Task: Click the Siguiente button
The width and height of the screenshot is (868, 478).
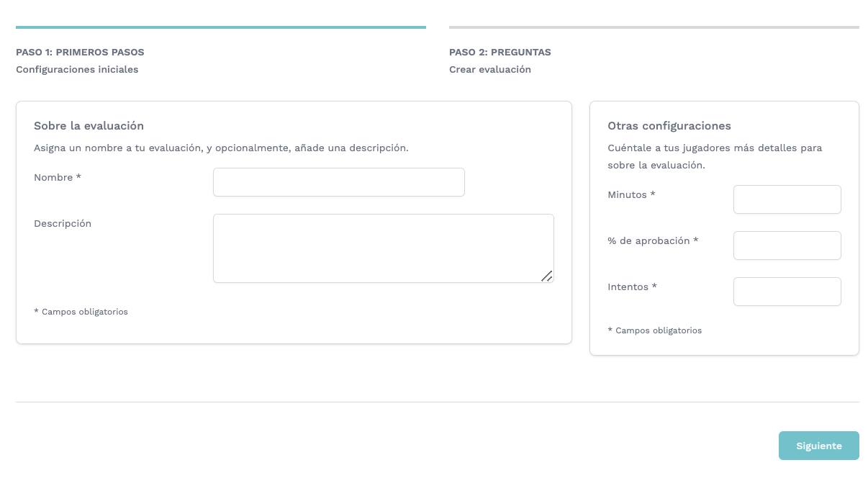Action: (818, 446)
